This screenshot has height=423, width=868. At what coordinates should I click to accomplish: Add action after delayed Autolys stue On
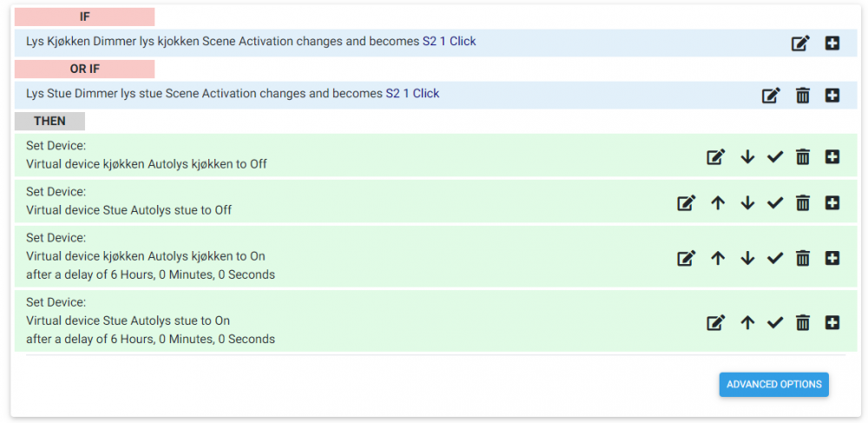832,322
